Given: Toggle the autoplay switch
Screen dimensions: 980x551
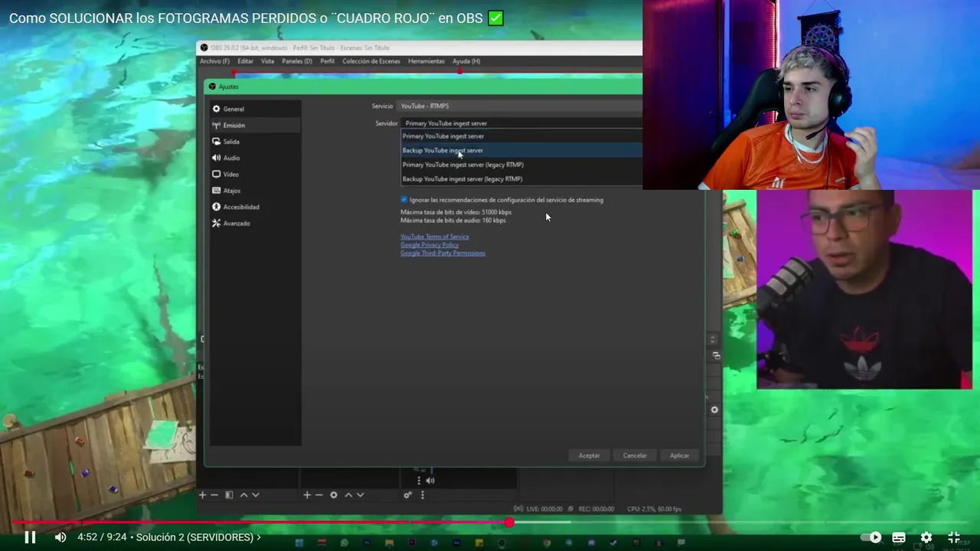Looking at the screenshot, I should (871, 537).
